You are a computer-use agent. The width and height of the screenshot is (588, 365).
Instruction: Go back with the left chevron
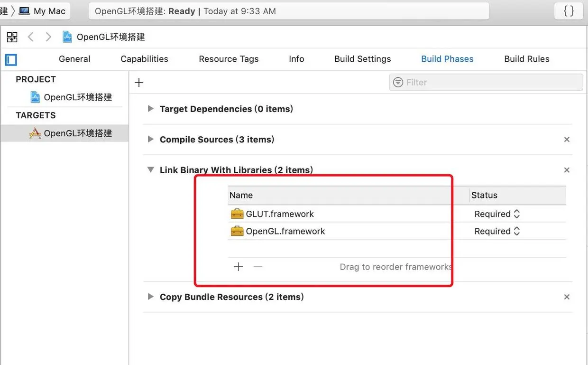pyautogui.click(x=30, y=37)
